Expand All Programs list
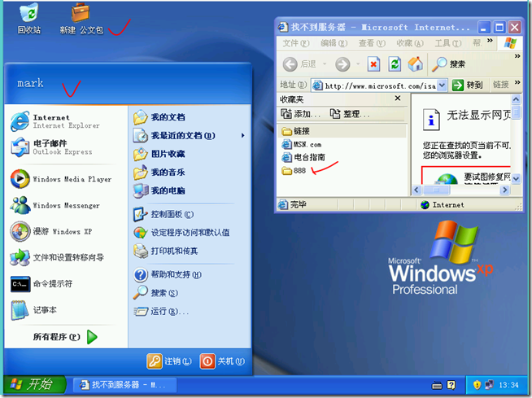The height and width of the screenshot is (398, 532). (x=65, y=336)
